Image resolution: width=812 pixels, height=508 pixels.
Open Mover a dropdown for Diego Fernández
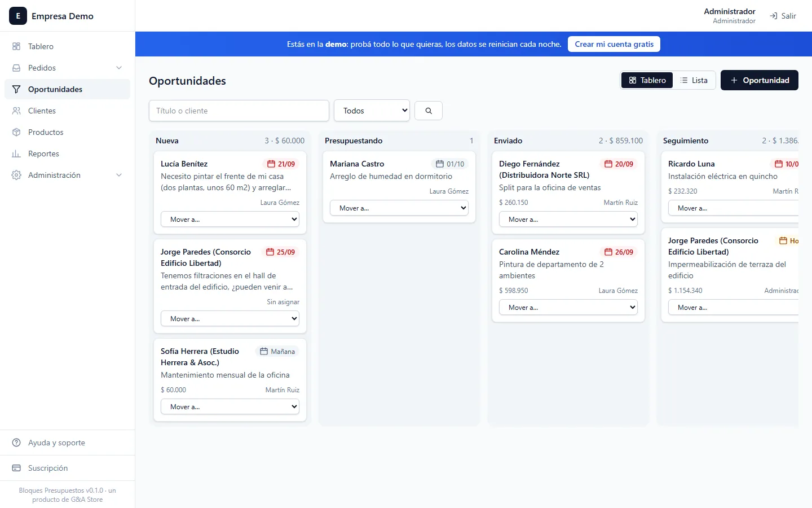click(x=568, y=219)
